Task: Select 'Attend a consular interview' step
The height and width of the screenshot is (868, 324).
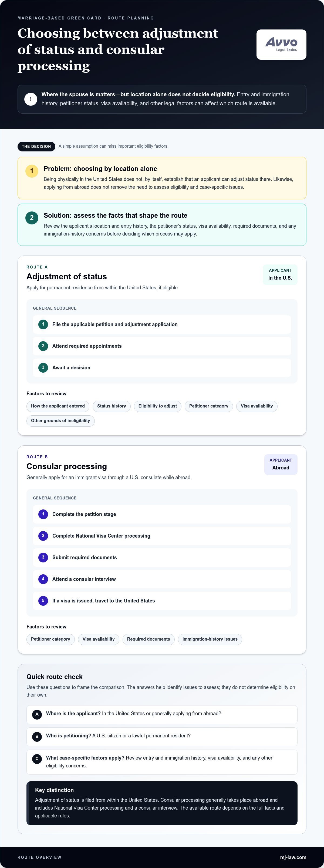Action: pos(162,579)
